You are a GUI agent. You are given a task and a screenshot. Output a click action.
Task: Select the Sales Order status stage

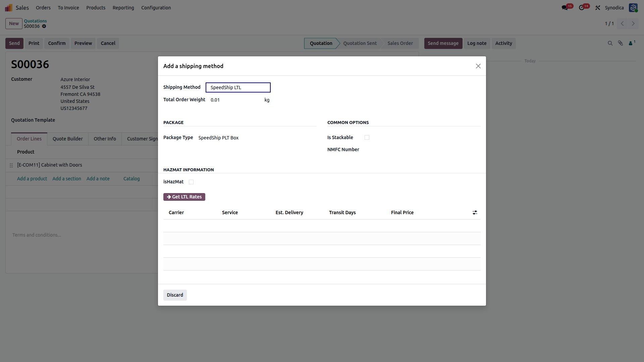(400, 43)
